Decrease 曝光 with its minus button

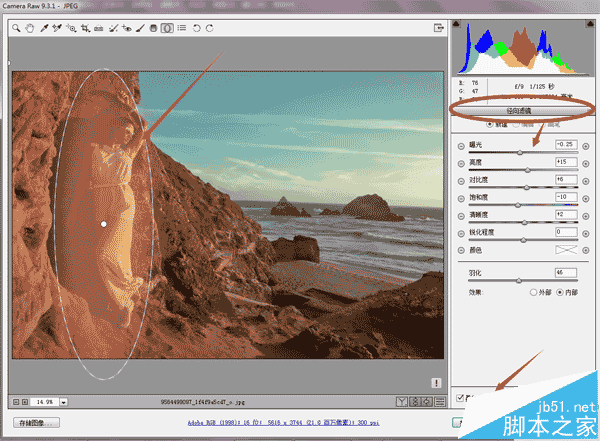tap(461, 146)
